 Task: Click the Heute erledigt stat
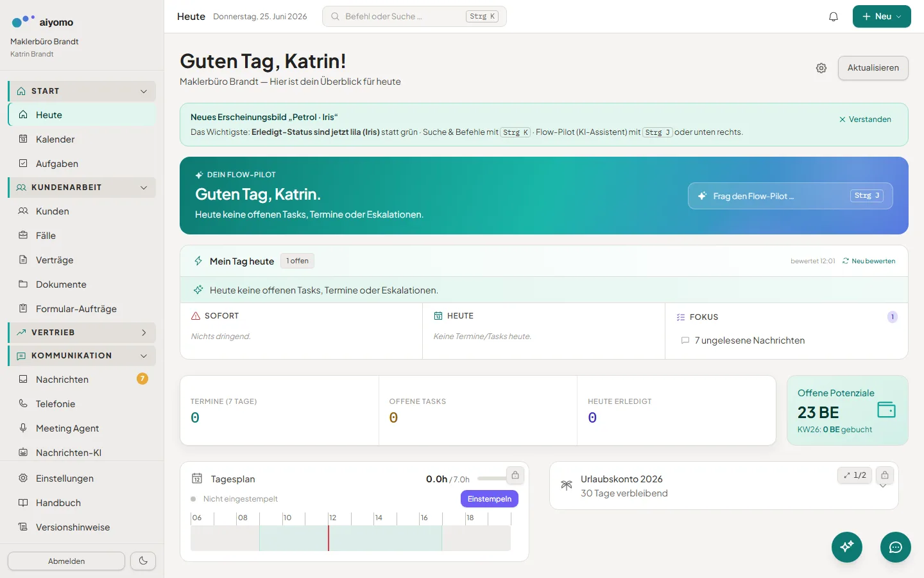(x=676, y=410)
